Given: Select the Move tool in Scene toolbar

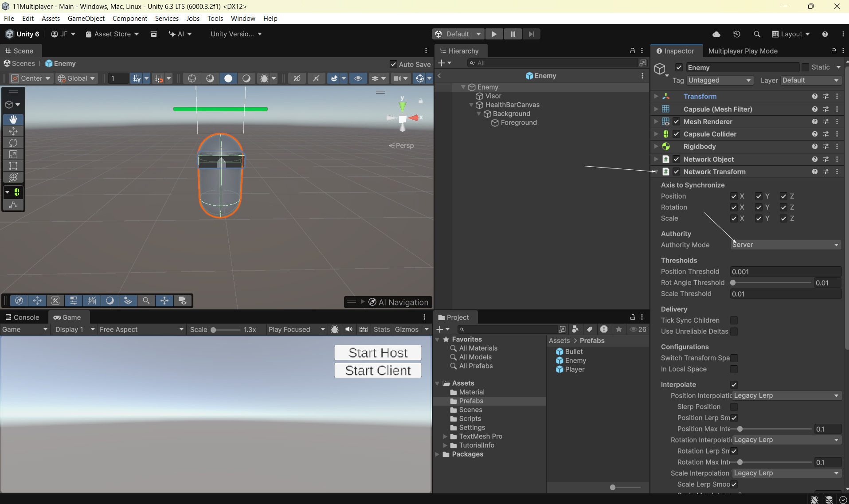Looking at the screenshot, I should tap(13, 131).
